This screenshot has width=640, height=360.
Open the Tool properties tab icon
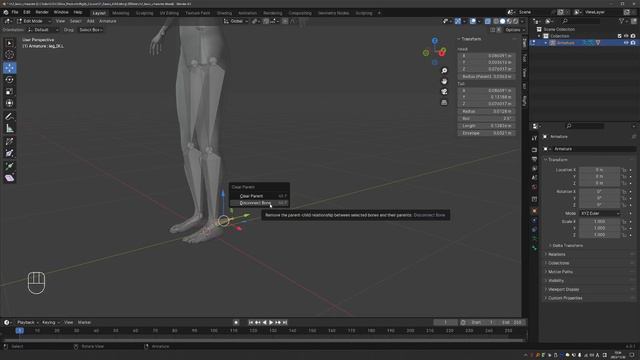coord(534,138)
